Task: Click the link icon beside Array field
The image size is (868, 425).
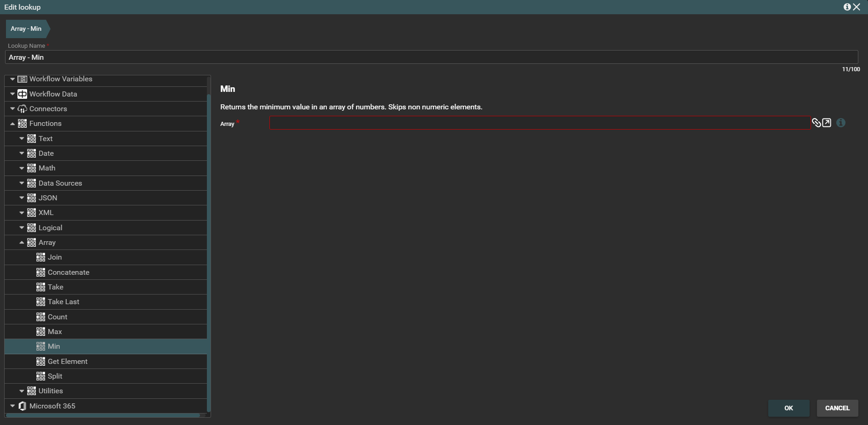Action: click(816, 123)
